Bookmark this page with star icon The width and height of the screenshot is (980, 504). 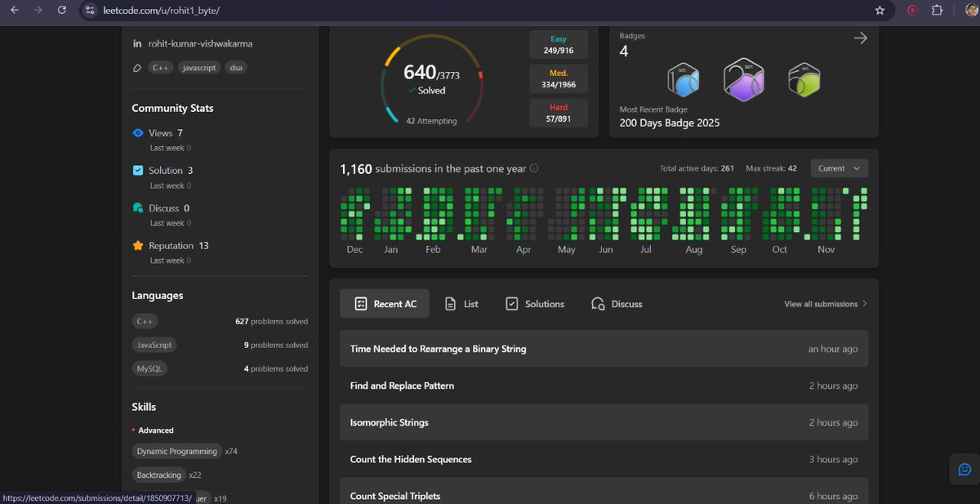coord(880,11)
